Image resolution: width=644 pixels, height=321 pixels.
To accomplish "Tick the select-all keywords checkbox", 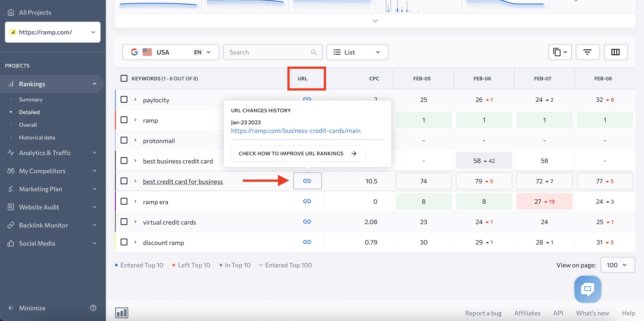I will [x=124, y=78].
